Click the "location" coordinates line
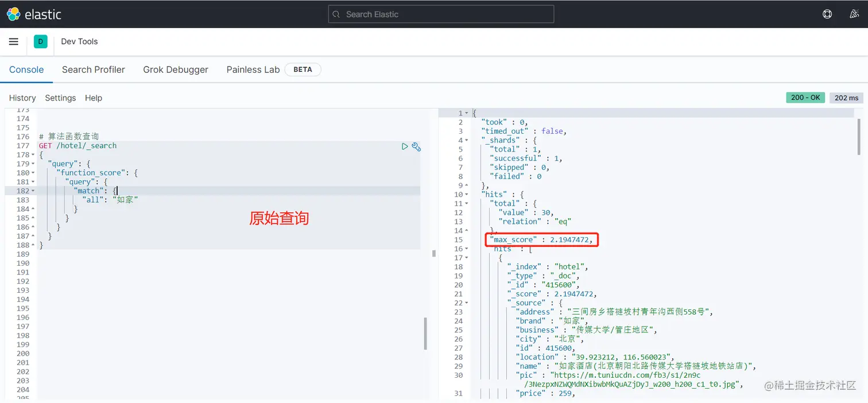Screen dimensions: 868x403 point(594,357)
